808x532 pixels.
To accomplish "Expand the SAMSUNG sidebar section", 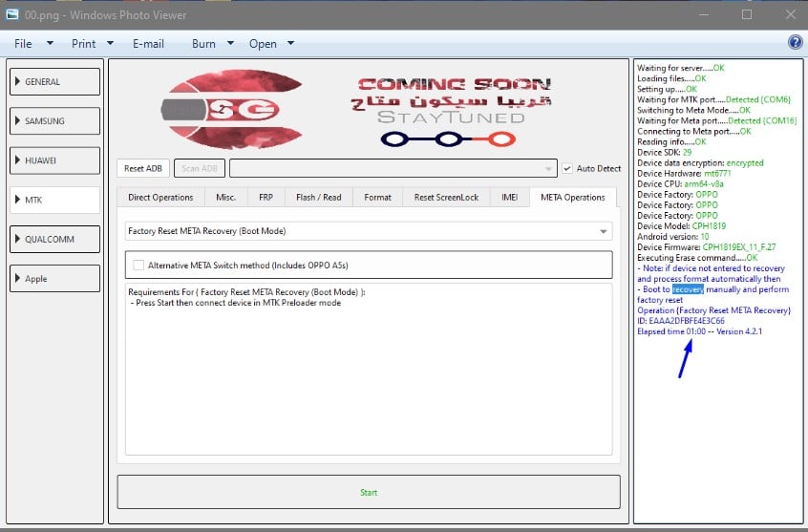I will pyautogui.click(x=54, y=121).
